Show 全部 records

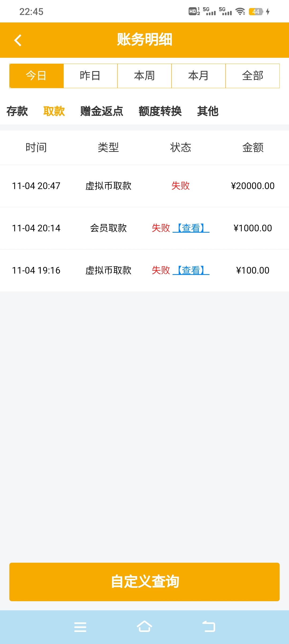[253, 76]
